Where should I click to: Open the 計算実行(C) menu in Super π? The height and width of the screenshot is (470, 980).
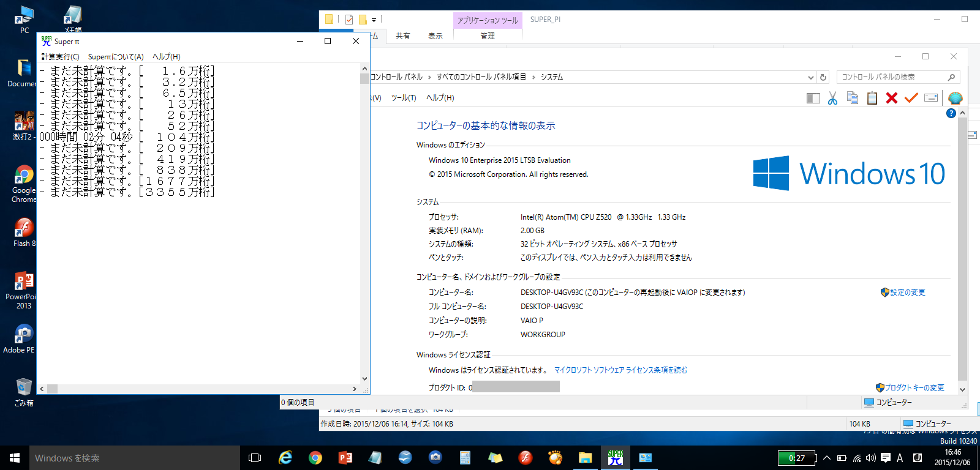[60, 57]
